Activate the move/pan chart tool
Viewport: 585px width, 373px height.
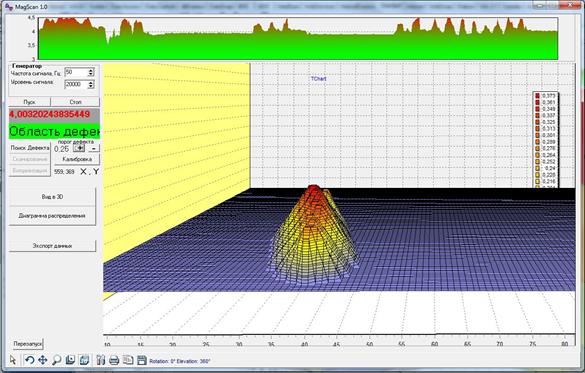(x=43, y=360)
